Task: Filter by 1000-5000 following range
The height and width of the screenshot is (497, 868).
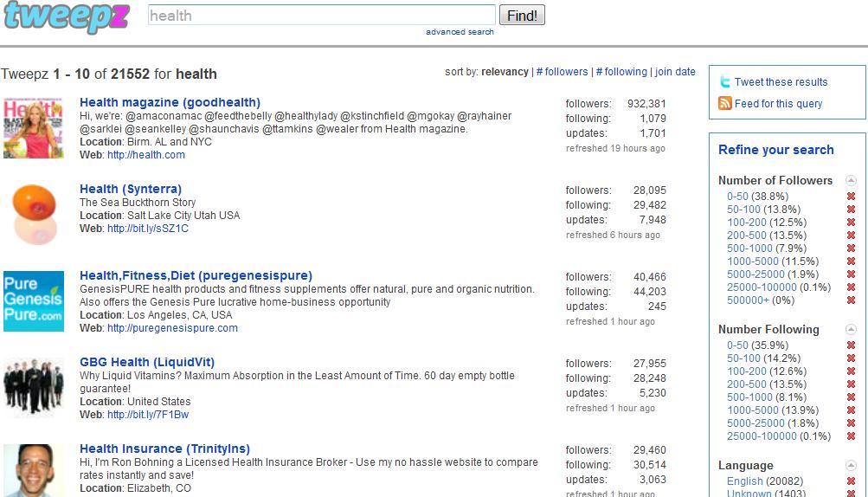Action: tap(752, 410)
